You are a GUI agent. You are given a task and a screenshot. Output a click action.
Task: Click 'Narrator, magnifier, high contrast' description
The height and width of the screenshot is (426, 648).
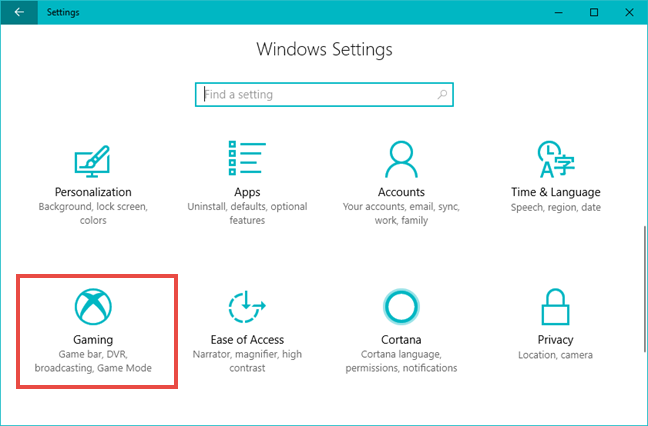pos(247,361)
